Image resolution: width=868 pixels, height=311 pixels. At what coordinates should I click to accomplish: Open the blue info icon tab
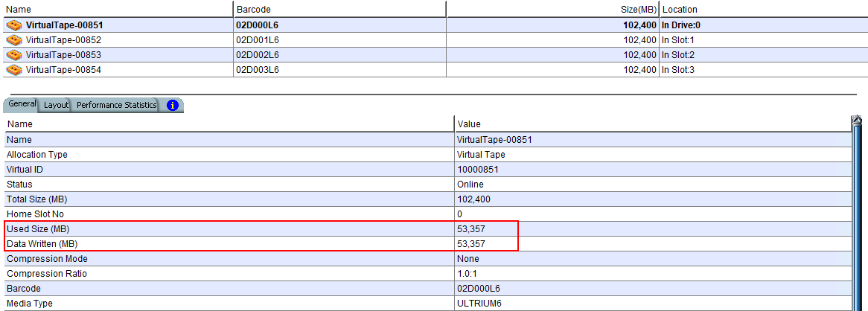(172, 105)
